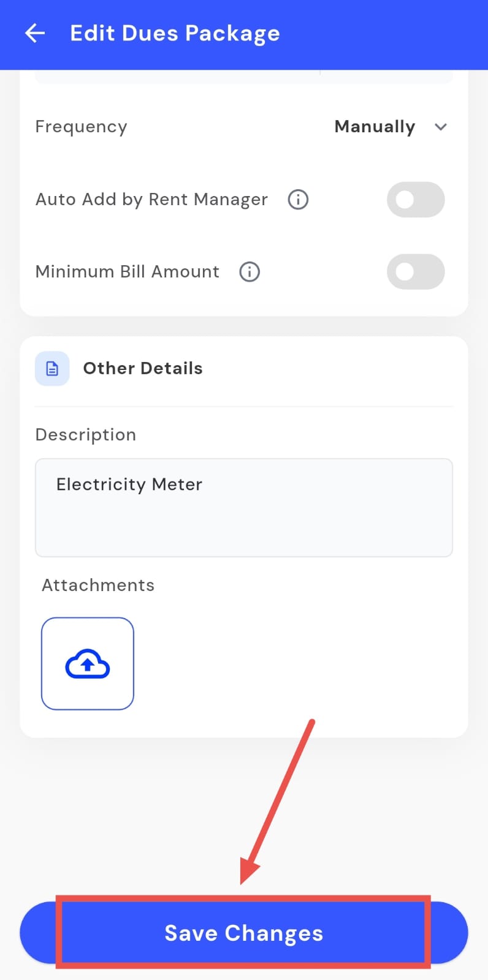Turn on the Minimum Bill Amount toggle

click(415, 271)
